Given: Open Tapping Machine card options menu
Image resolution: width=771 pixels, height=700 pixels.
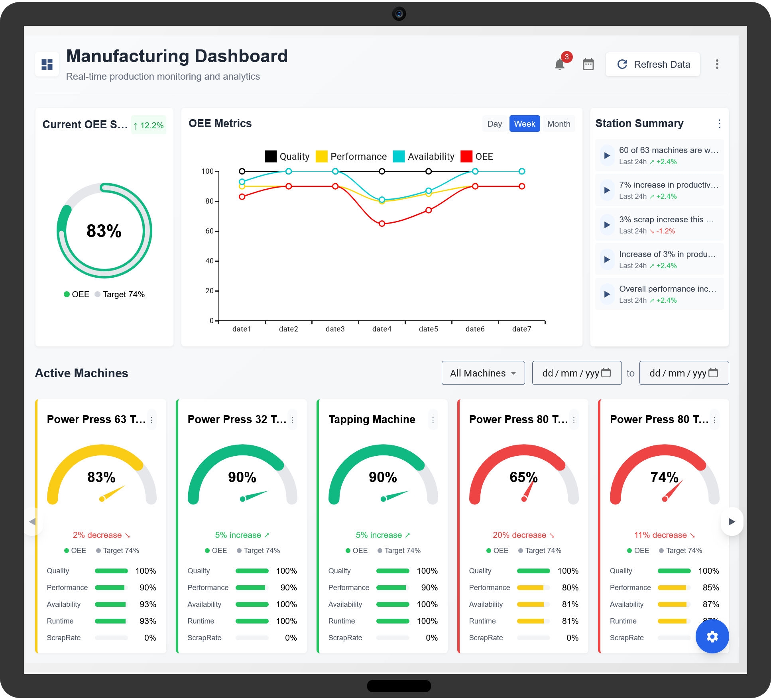Looking at the screenshot, I should coord(433,420).
